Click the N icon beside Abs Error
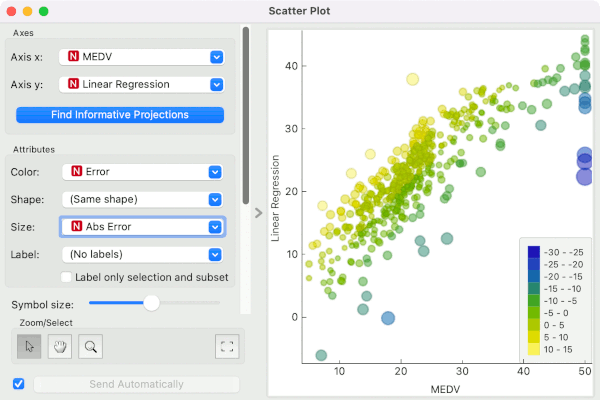The width and height of the screenshot is (600, 400). 77,226
